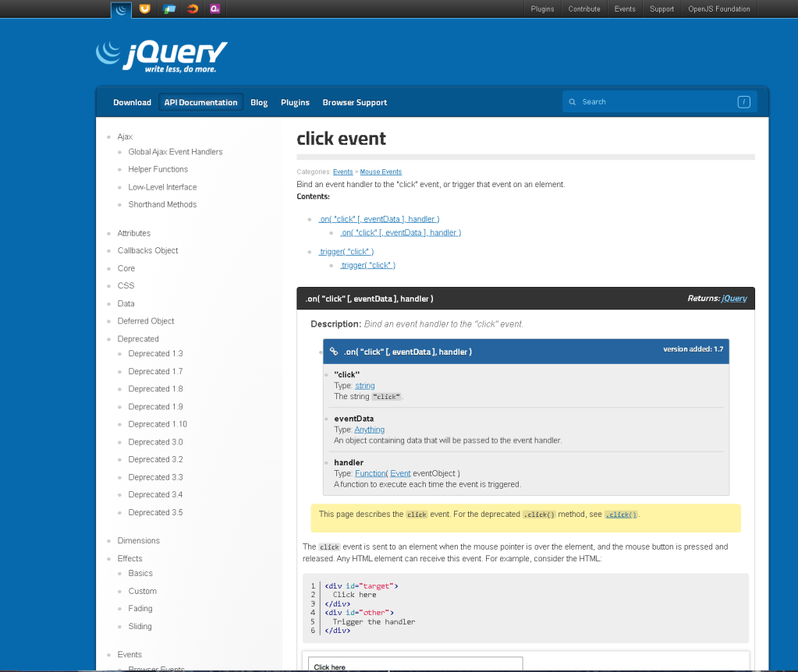
Task: Open the string type link
Action: (x=365, y=386)
